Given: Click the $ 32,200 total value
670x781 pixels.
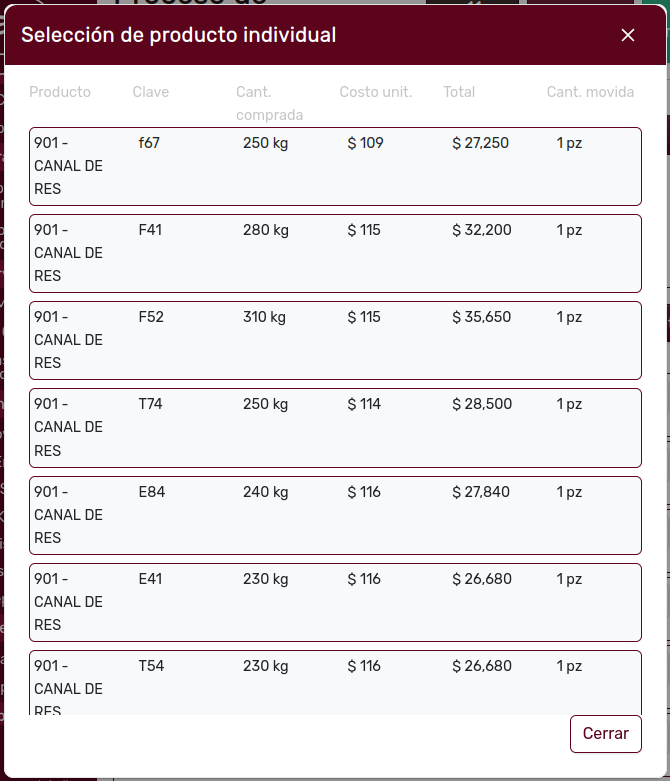Looking at the screenshot, I should tap(481, 230).
